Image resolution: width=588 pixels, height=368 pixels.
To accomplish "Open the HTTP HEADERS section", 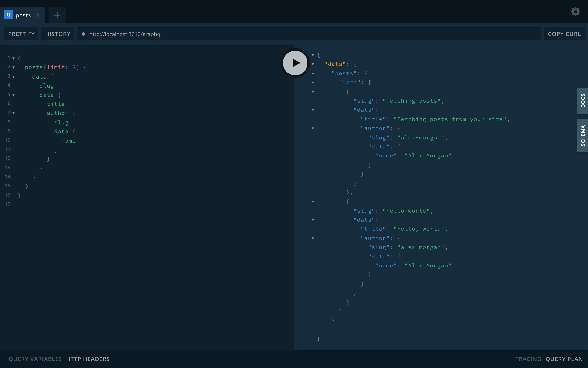I will coord(88,359).
